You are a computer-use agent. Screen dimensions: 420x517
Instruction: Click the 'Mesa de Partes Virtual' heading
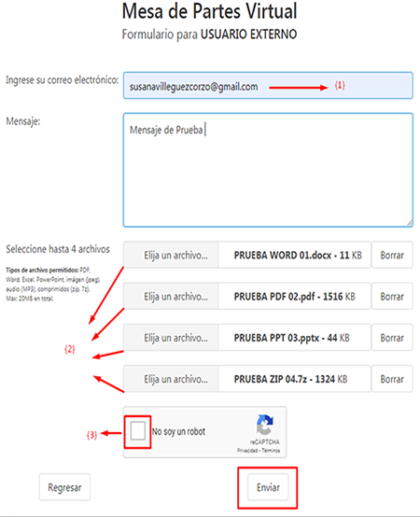tap(209, 11)
